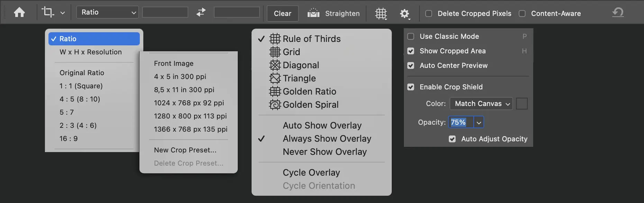Enable Use Classic Mode checkbox
Image resolution: width=644 pixels, height=203 pixels.
(x=411, y=36)
